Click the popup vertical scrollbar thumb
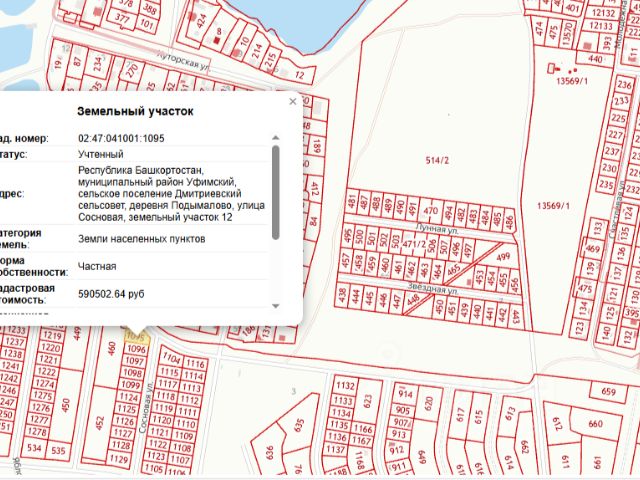The height and width of the screenshot is (480, 640). pyautogui.click(x=276, y=192)
